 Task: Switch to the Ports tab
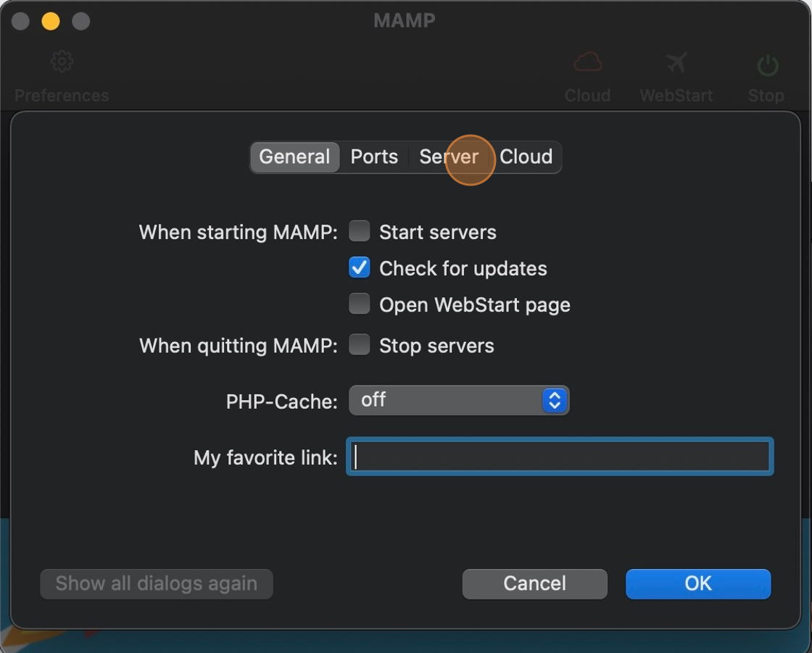pyautogui.click(x=374, y=157)
